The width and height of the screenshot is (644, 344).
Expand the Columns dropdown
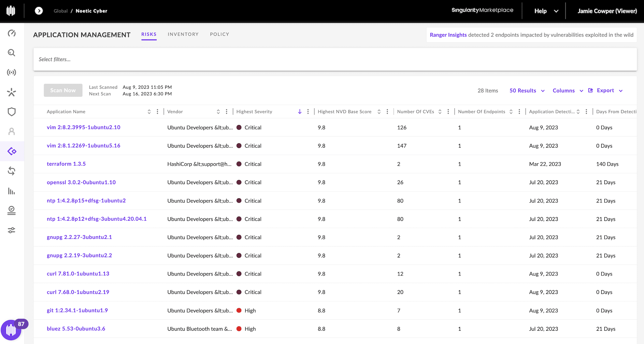click(x=568, y=91)
